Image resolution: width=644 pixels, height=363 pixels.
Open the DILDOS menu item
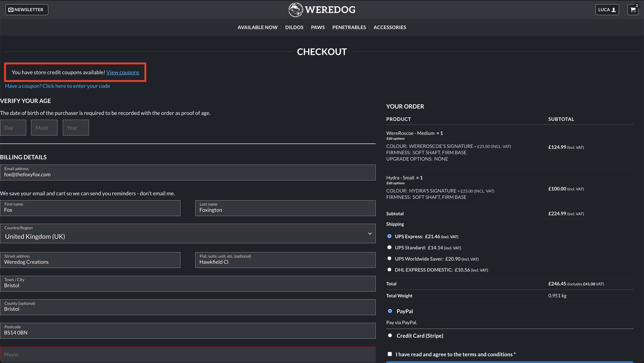[x=294, y=27]
